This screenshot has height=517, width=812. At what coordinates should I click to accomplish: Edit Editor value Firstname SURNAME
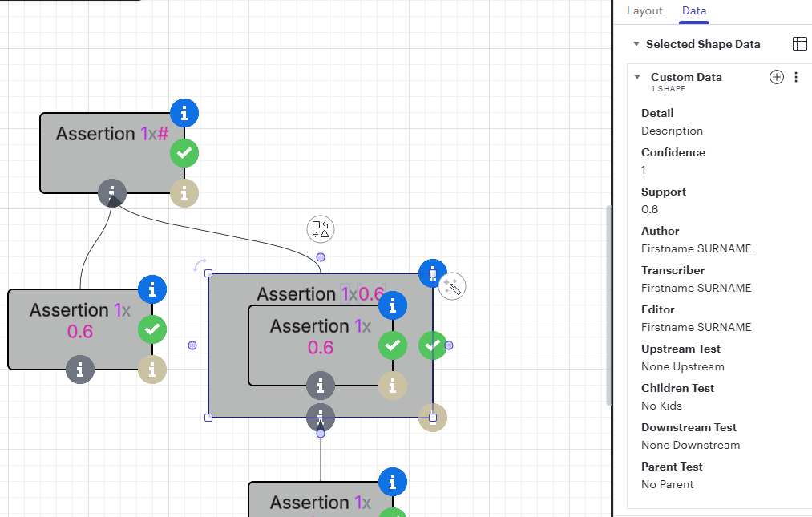697,328
